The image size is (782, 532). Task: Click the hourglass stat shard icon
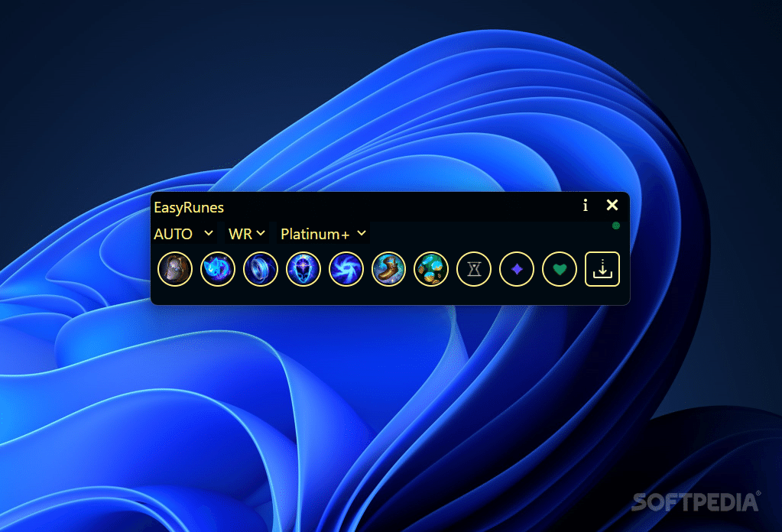click(x=474, y=269)
